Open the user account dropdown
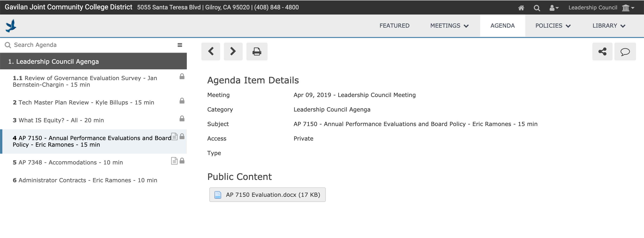 click(554, 8)
